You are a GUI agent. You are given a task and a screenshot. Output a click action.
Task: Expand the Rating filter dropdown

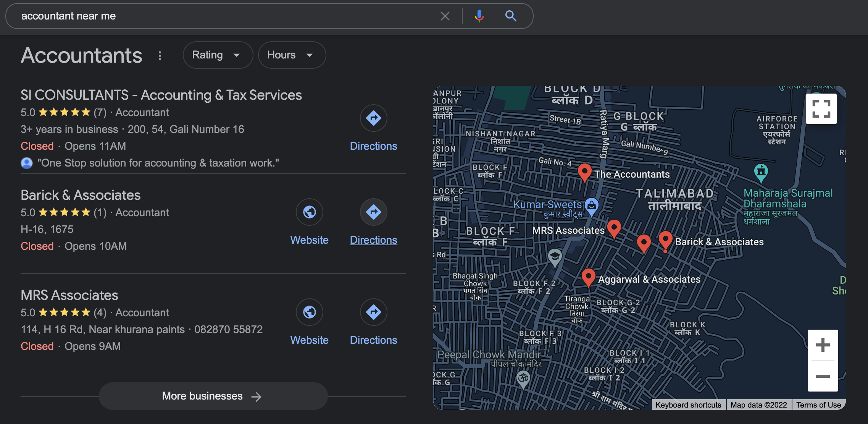218,55
